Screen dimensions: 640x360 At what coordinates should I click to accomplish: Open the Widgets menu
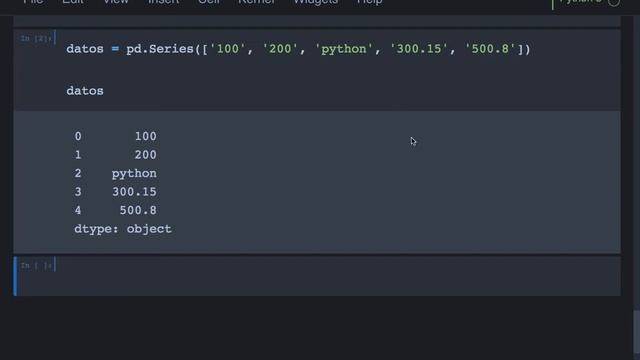click(x=316, y=2)
